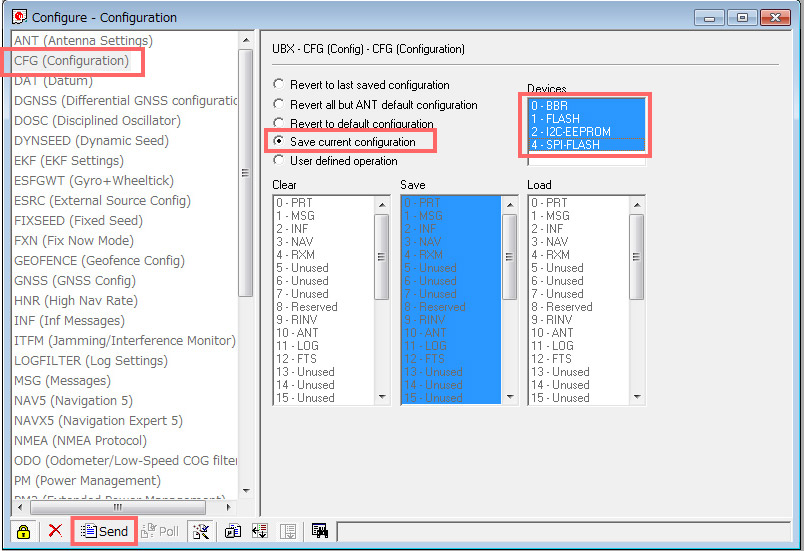Select NMEA (NMEA Protocol) from message list
804x551 pixels.
80,440
